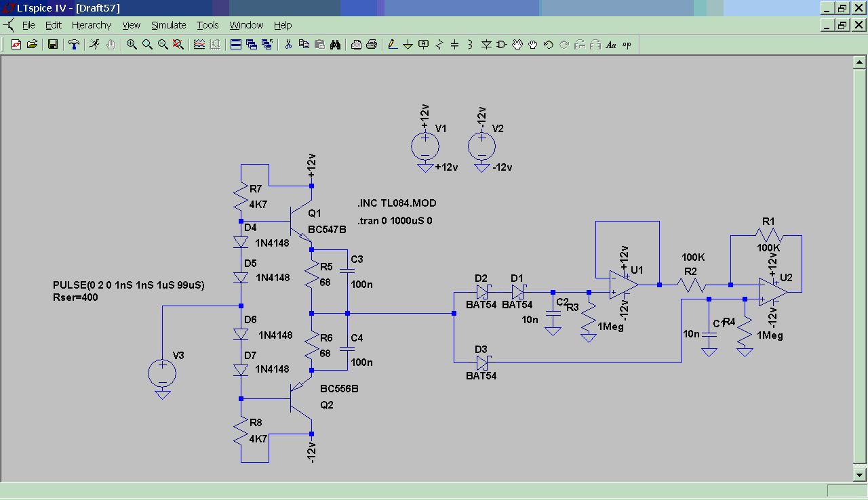Click the Cut scissors icon

288,45
